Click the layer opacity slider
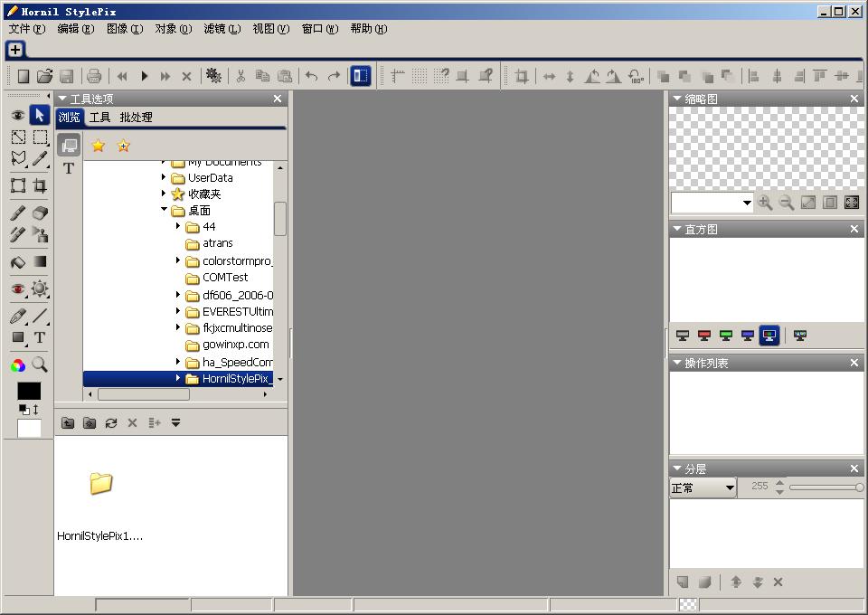This screenshot has height=615, width=868. point(826,487)
